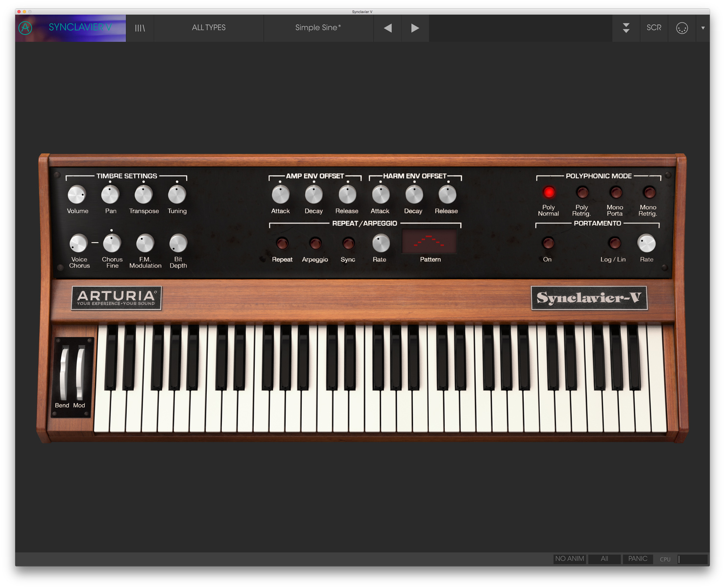Turn the Volume knob in Timbre Settings
Screen dimensions: 725x588
77,195
